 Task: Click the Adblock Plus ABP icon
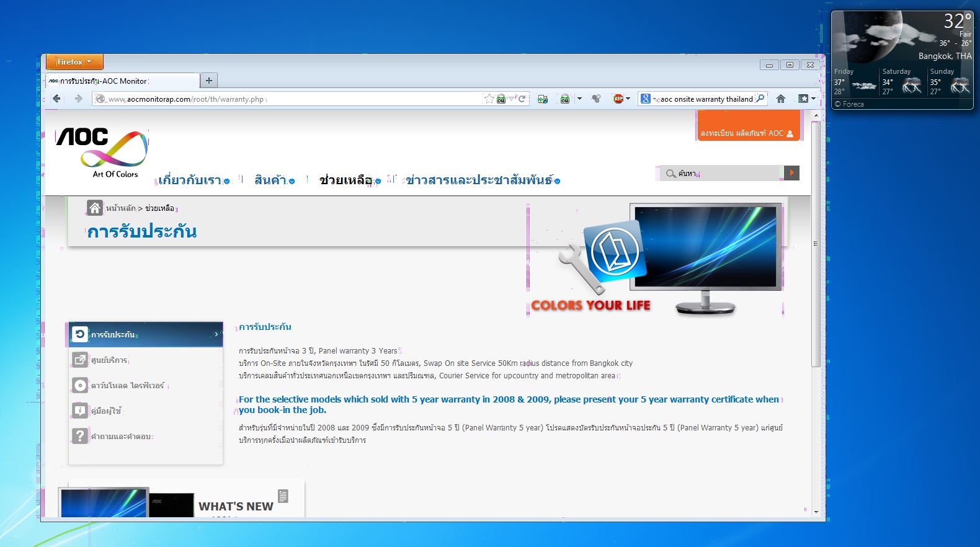618,99
